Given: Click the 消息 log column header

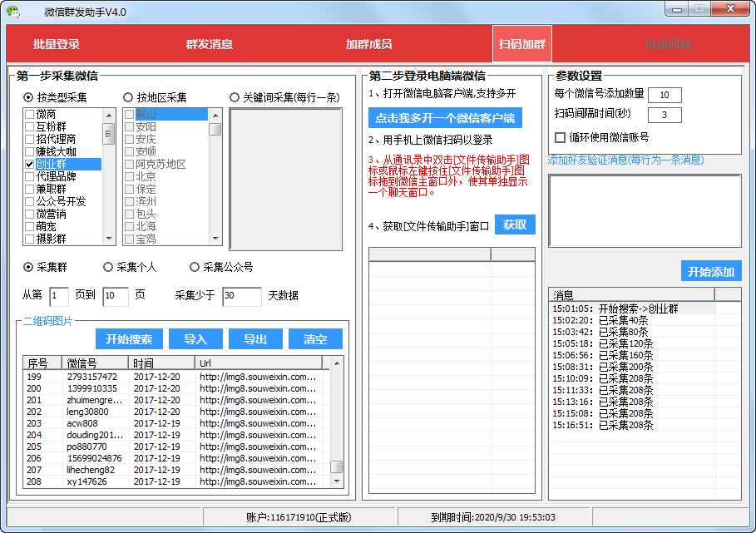Looking at the screenshot, I should pos(631,295).
